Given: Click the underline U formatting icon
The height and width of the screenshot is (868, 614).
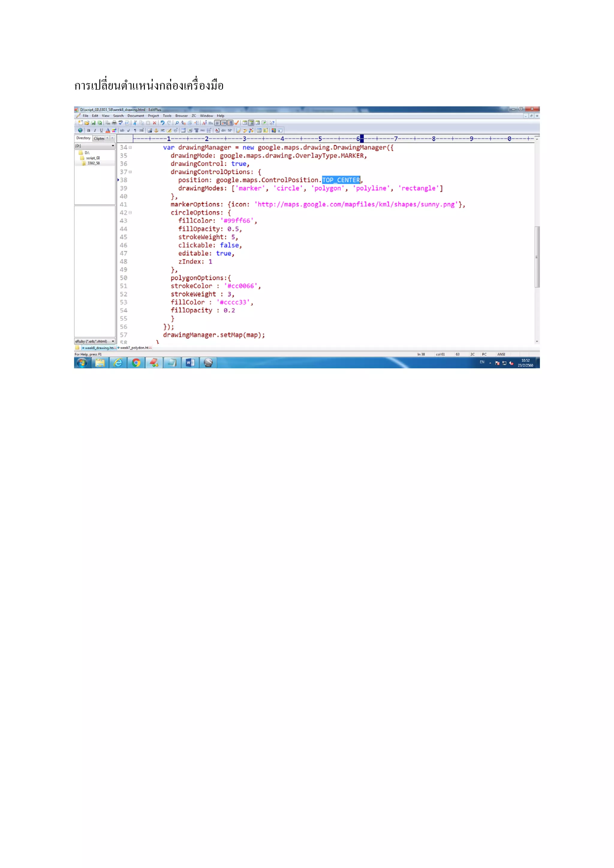Looking at the screenshot, I should click(101, 130).
